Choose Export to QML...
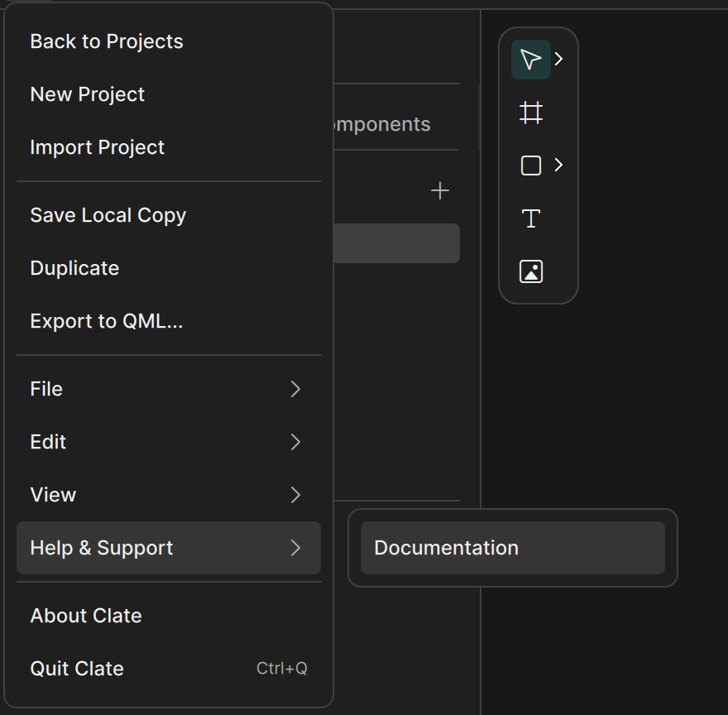 coord(169,321)
